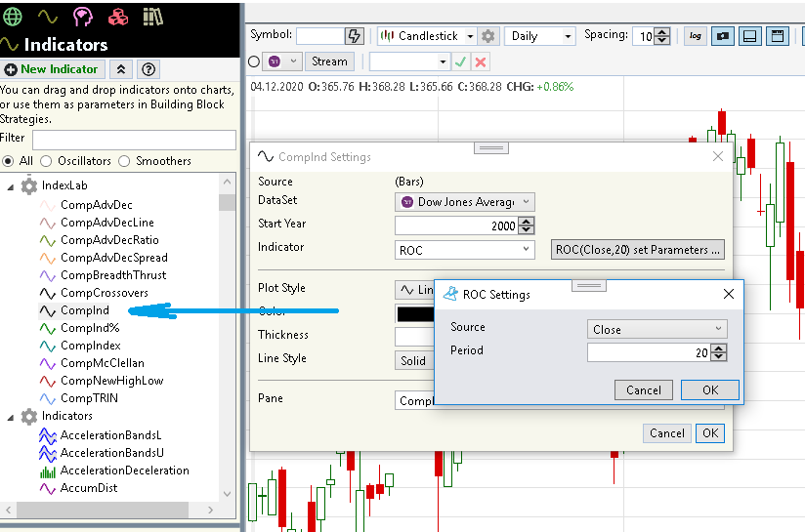Click Cancel in CompInd Settings dialog
This screenshot has width=805, height=532.
(667, 433)
